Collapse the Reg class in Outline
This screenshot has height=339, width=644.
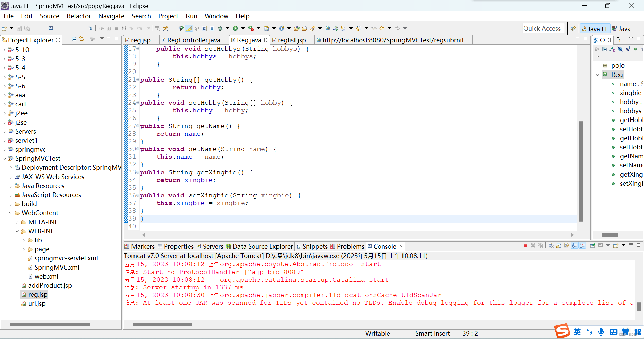tap(597, 75)
